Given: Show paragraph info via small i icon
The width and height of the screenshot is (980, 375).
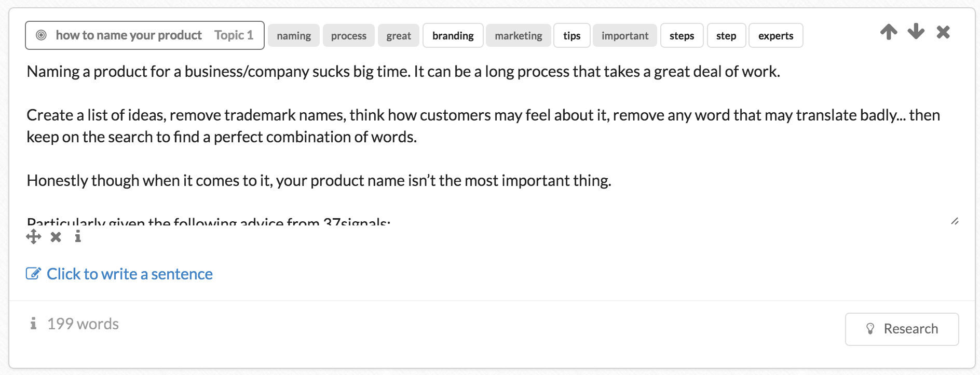Looking at the screenshot, I should (x=78, y=237).
